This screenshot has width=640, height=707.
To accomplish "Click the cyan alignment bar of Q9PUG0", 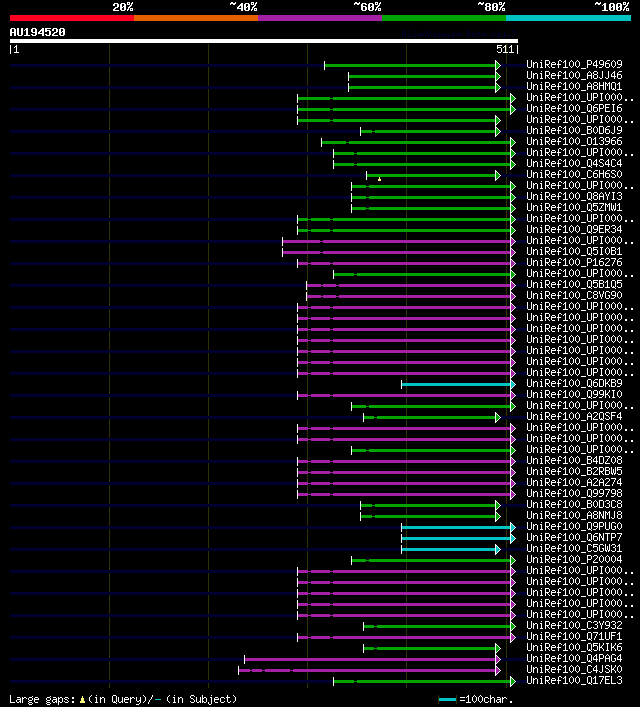I will point(456,528).
